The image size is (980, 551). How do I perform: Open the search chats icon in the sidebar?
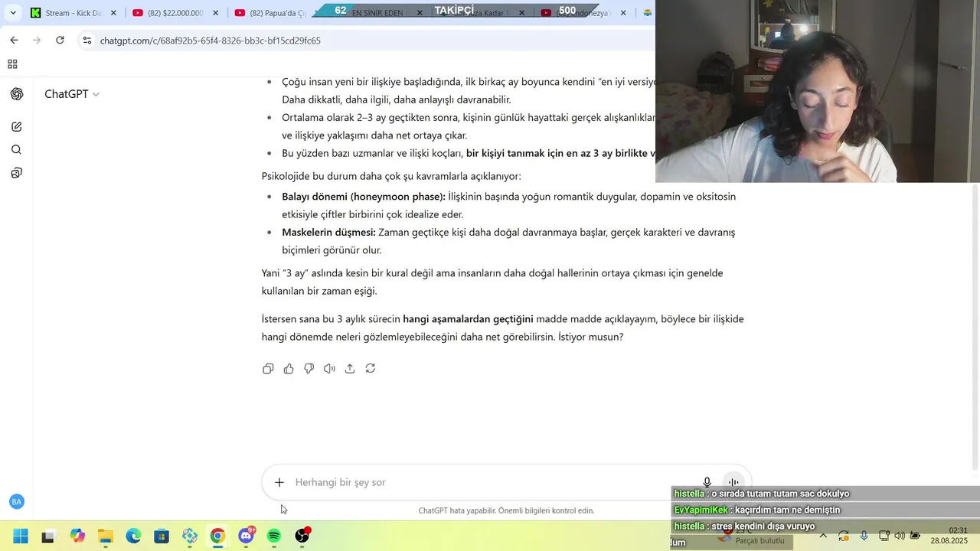17,150
